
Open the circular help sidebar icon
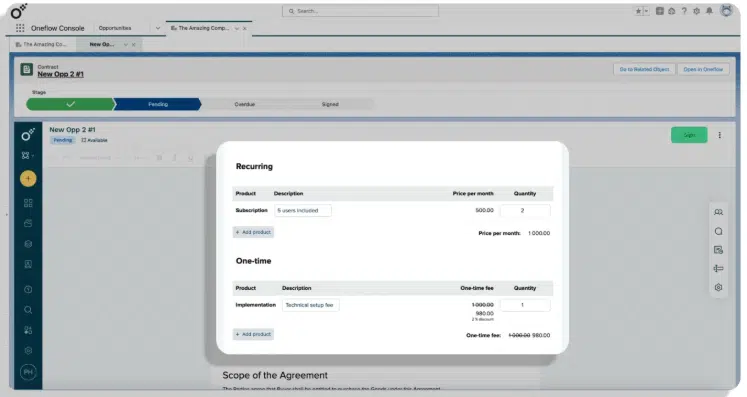point(28,289)
